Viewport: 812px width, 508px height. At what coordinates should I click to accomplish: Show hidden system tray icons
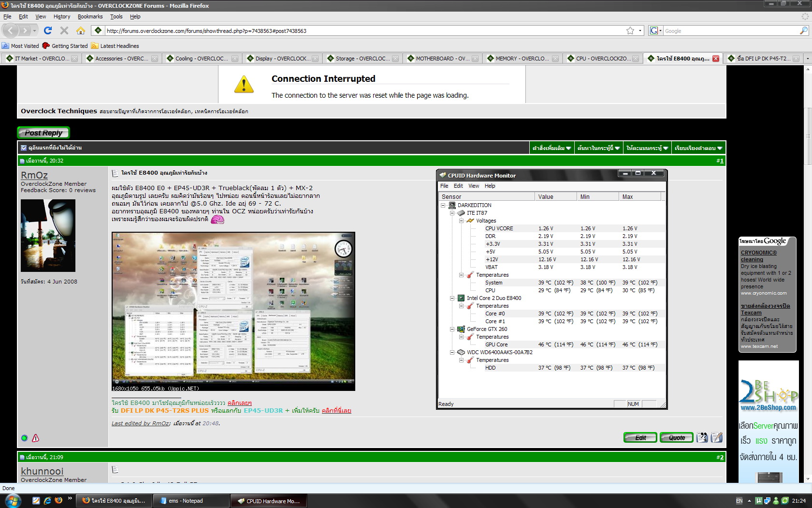pyautogui.click(x=749, y=501)
